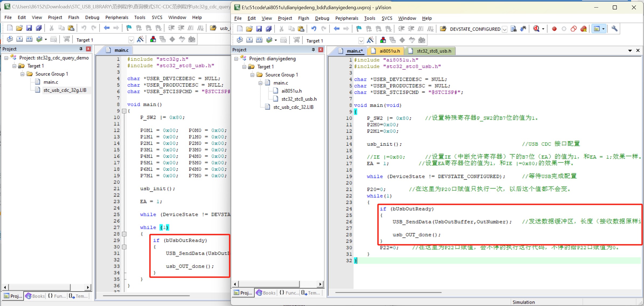Indent selected lines in dianyigedeng toolbar
Image resolution: width=644 pixels, height=306 pixels.
[x=401, y=29]
